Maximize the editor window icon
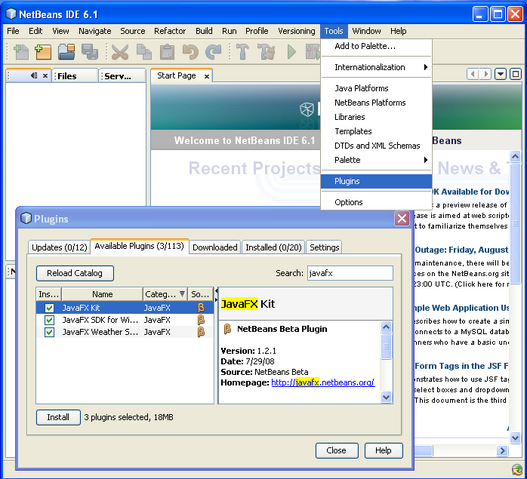The width and height of the screenshot is (527, 479). coord(515,74)
